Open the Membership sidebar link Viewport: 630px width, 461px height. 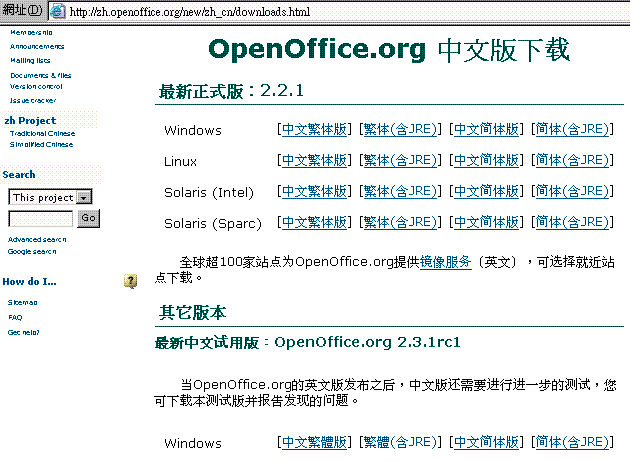31,32
